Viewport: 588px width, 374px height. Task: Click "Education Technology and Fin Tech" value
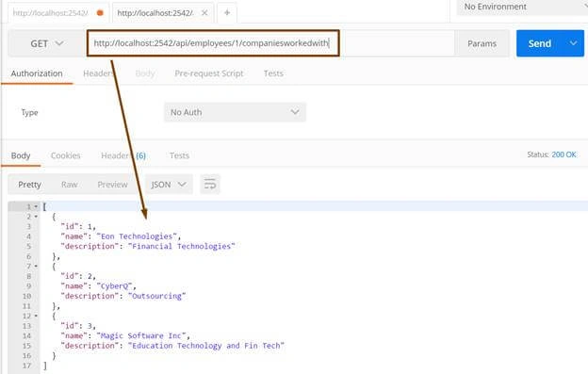pos(206,346)
